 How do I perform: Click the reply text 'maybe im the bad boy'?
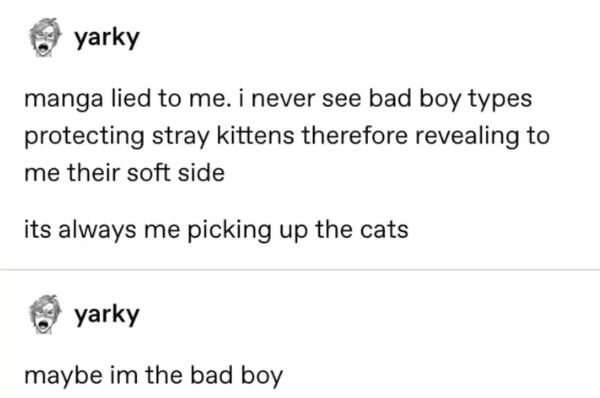tap(153, 375)
